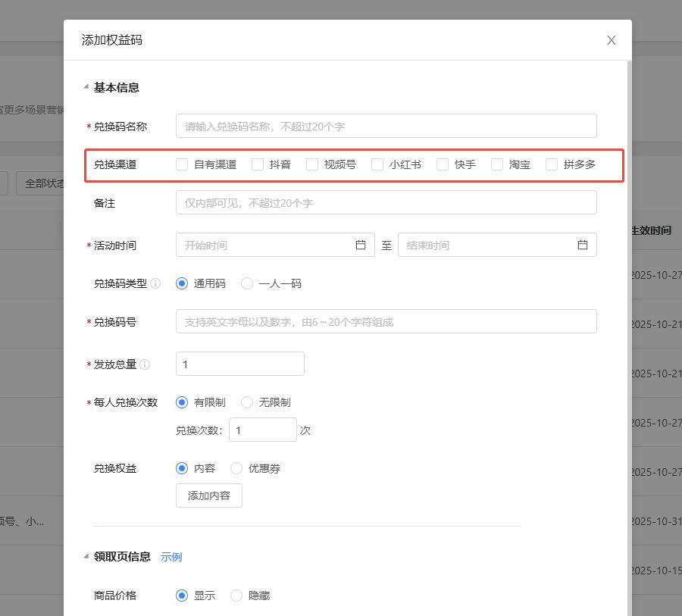Image resolution: width=682 pixels, height=616 pixels.
Task: Select 一人一码 radio option
Action: point(247,283)
